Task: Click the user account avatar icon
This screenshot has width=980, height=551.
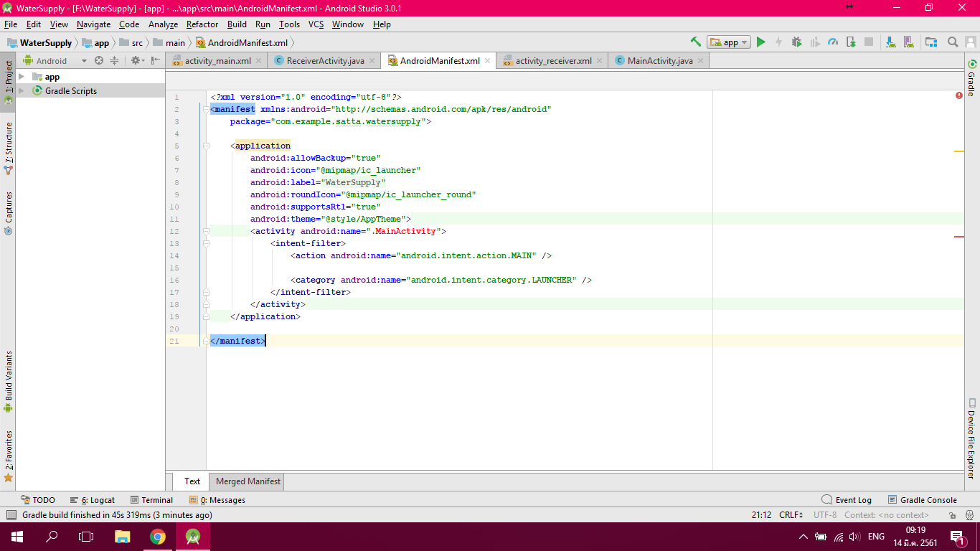Action: (x=969, y=42)
